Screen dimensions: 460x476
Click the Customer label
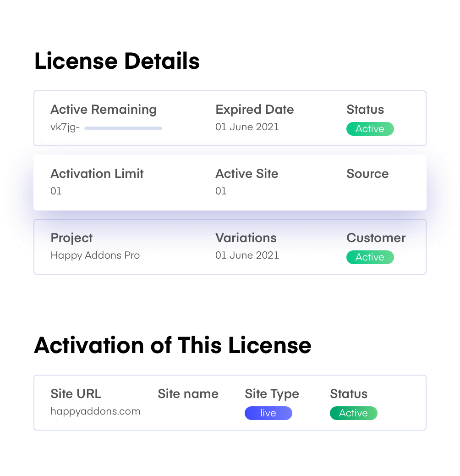(376, 238)
